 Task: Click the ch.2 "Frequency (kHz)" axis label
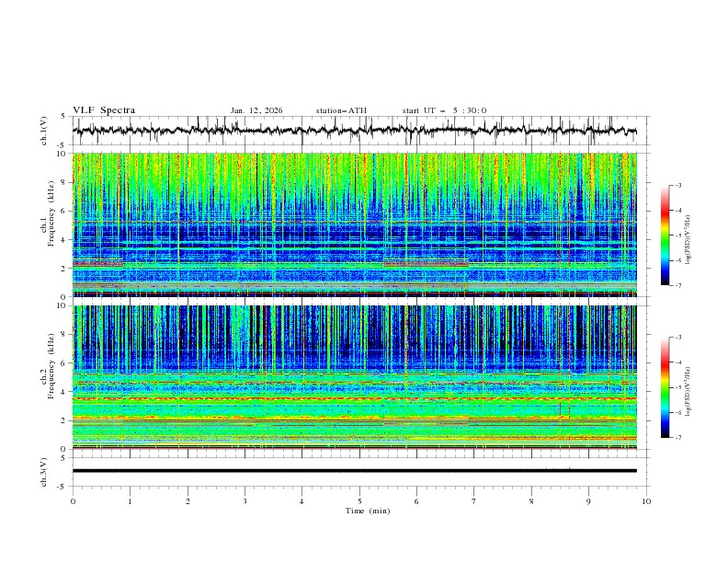(51, 365)
